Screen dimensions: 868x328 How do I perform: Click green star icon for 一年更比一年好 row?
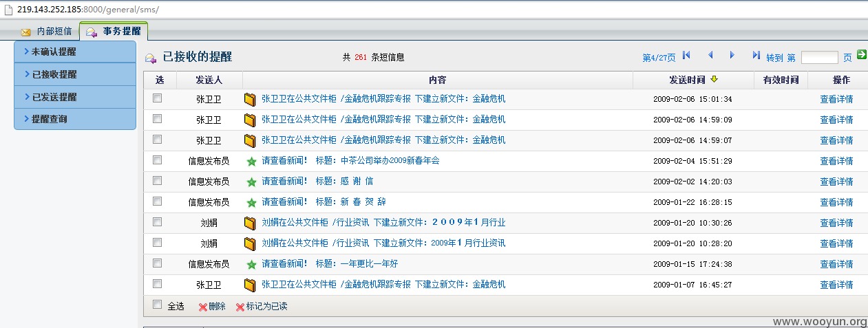pos(251,265)
